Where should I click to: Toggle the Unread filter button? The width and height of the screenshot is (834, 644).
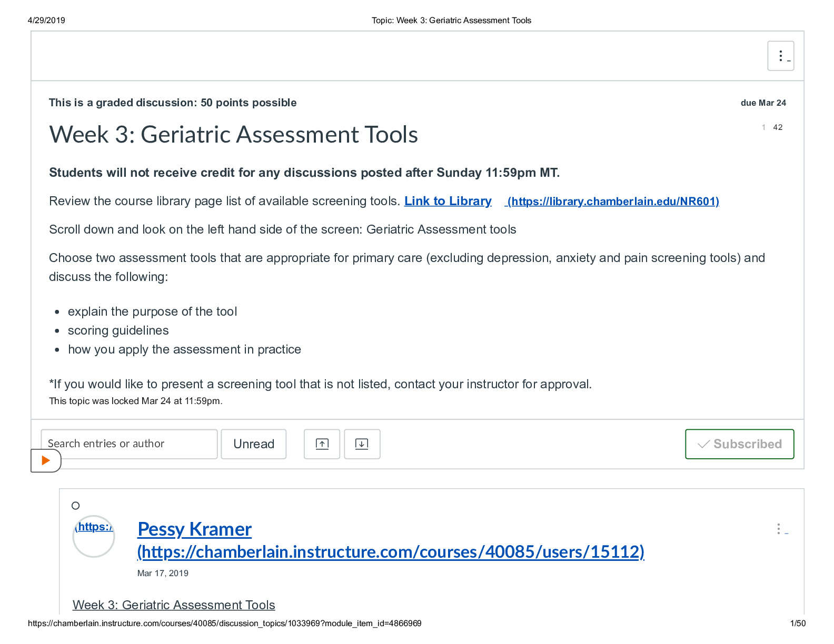click(x=253, y=444)
